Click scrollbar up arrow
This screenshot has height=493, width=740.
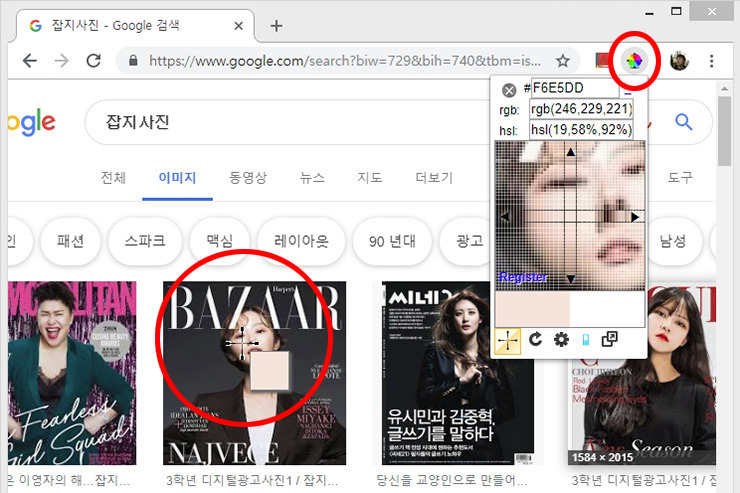coord(724,88)
